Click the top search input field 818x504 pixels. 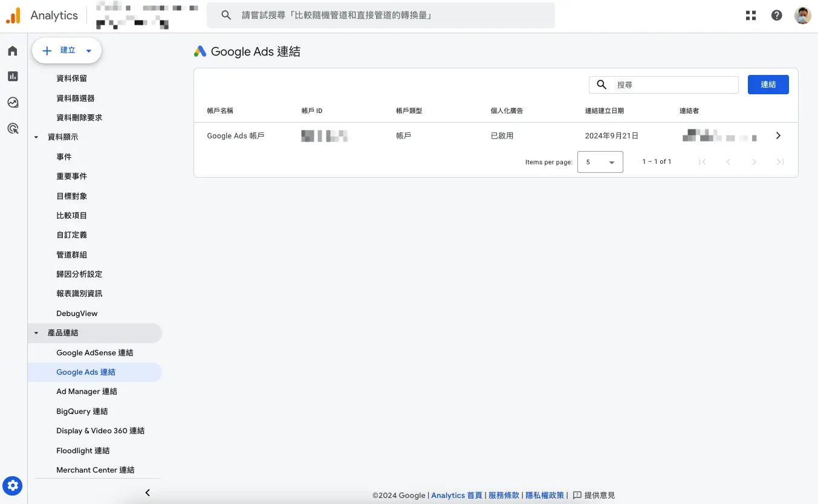click(x=381, y=15)
